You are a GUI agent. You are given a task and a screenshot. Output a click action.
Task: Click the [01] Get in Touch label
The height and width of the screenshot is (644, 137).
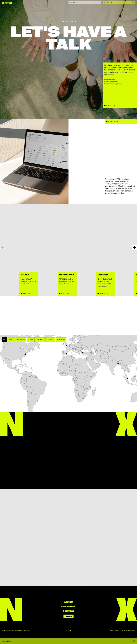tap(68, 21)
